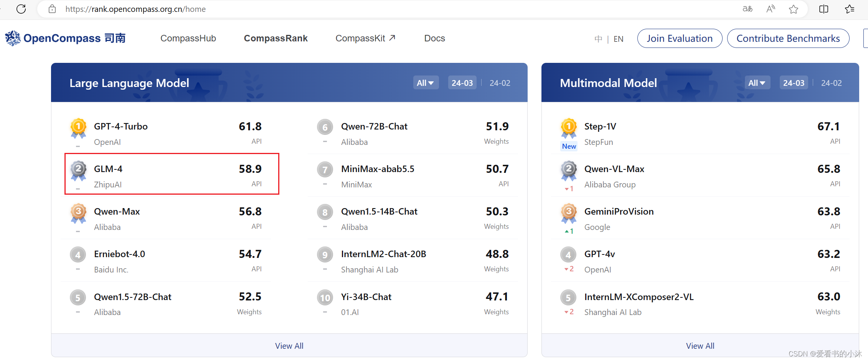Image resolution: width=868 pixels, height=361 pixels.
Task: Click rank 6 badge beside Qwen-72B-Chat
Action: [x=325, y=127]
